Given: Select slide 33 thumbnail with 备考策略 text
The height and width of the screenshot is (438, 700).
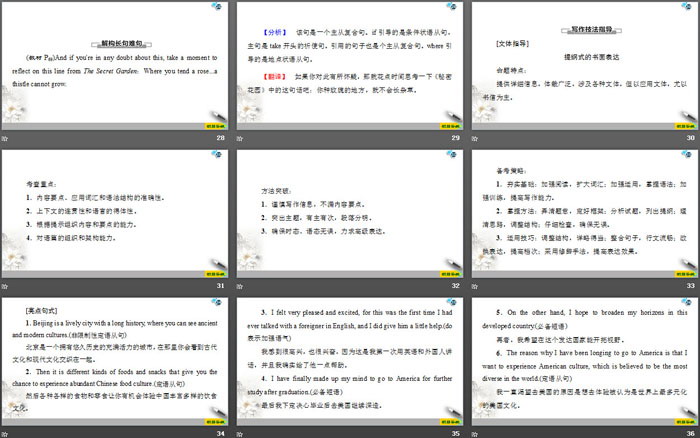Looking at the screenshot, I should coord(585,213).
